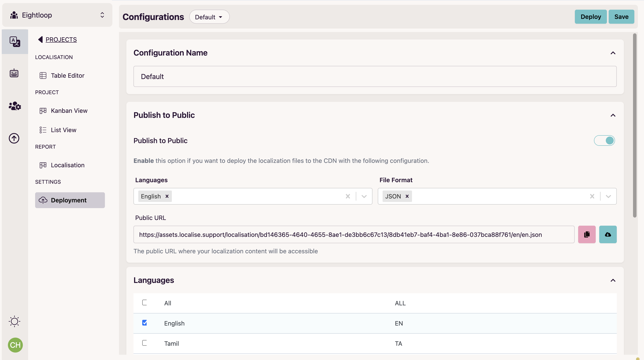The image size is (644, 360).
Task: Navigate back using the PROJECTS link
Action: [61, 39]
